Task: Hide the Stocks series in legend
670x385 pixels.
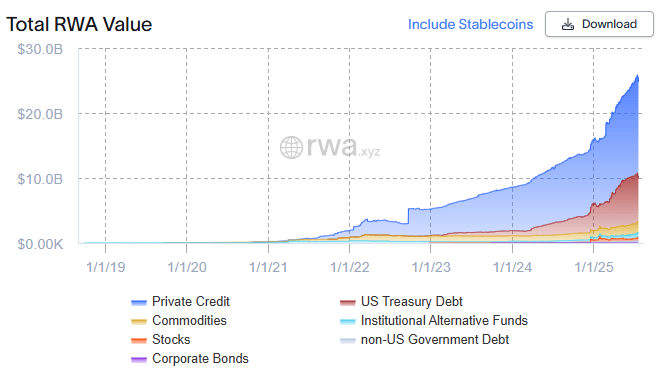Action: [x=161, y=340]
